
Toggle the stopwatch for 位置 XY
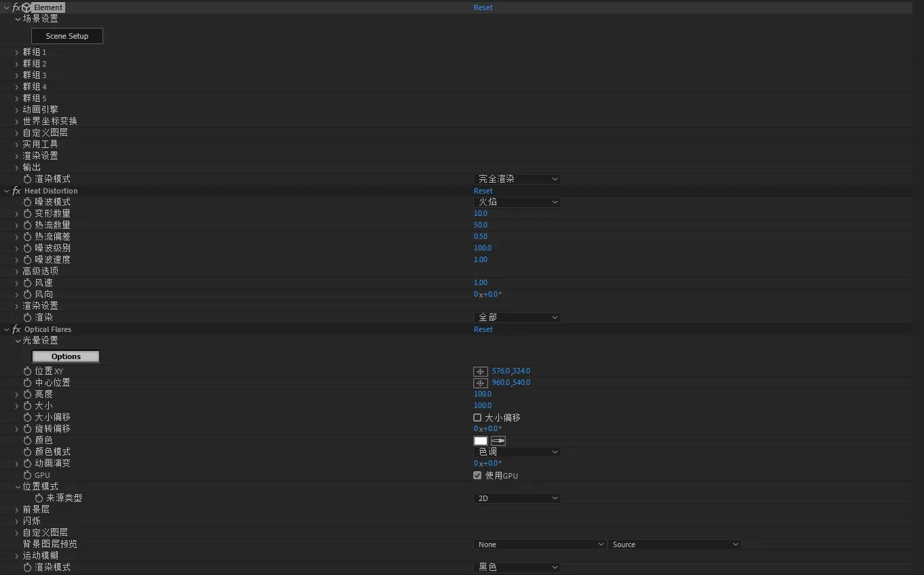pos(28,371)
